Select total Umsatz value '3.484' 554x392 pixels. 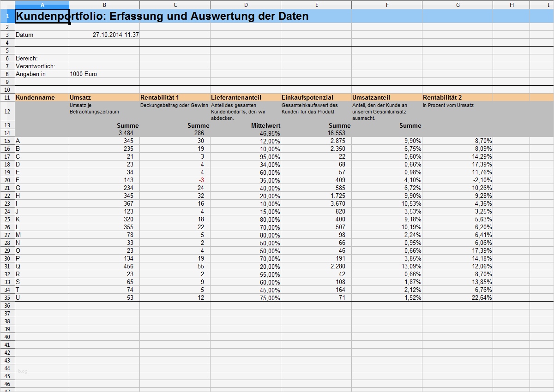104,133
